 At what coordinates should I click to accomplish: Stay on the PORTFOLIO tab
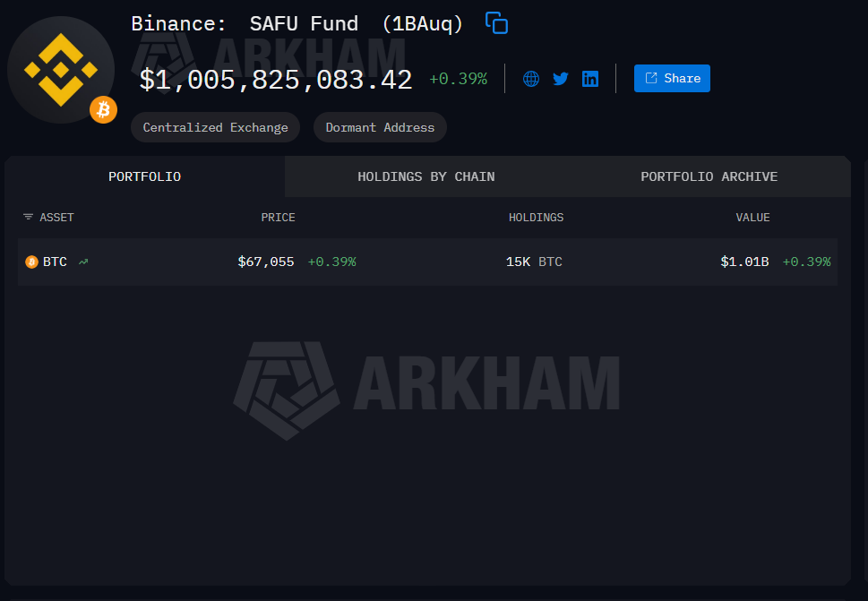point(144,176)
